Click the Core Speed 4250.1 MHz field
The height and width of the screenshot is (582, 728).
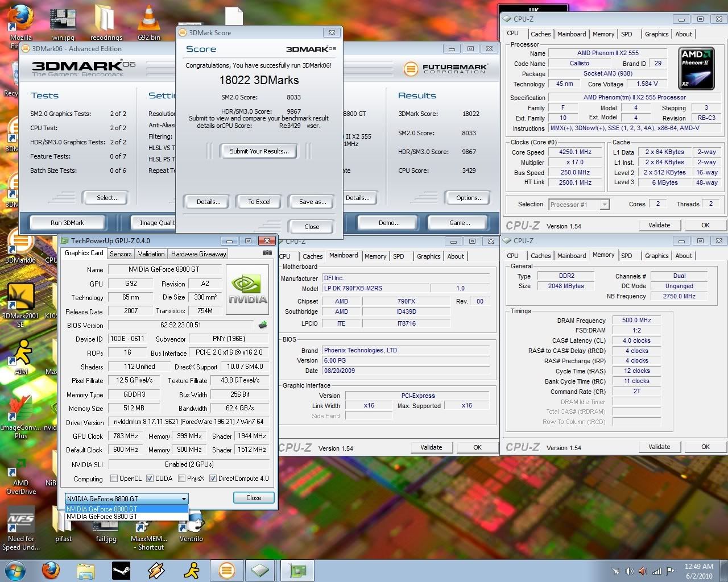pos(575,152)
